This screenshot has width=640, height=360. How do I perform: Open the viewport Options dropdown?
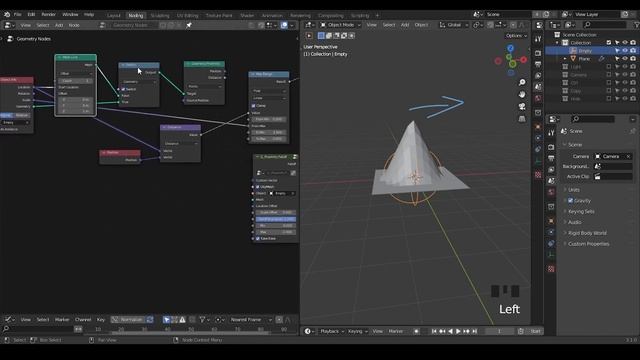[x=516, y=36]
